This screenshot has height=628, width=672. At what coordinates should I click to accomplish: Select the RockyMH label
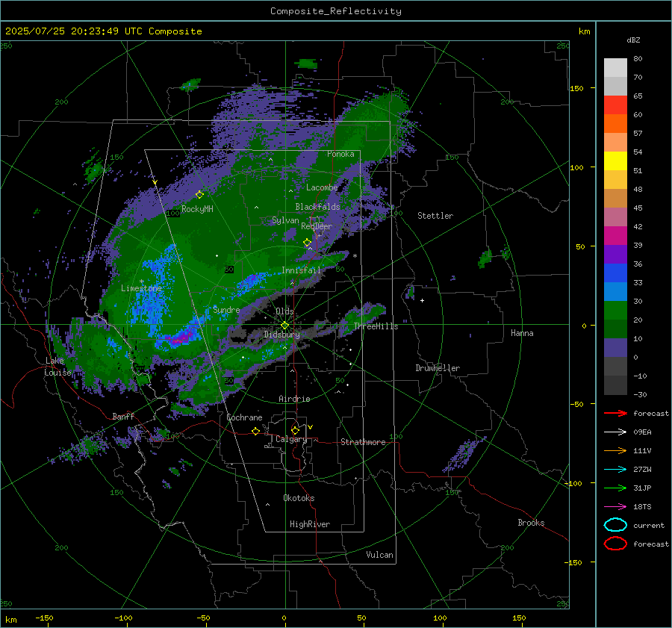click(197, 209)
